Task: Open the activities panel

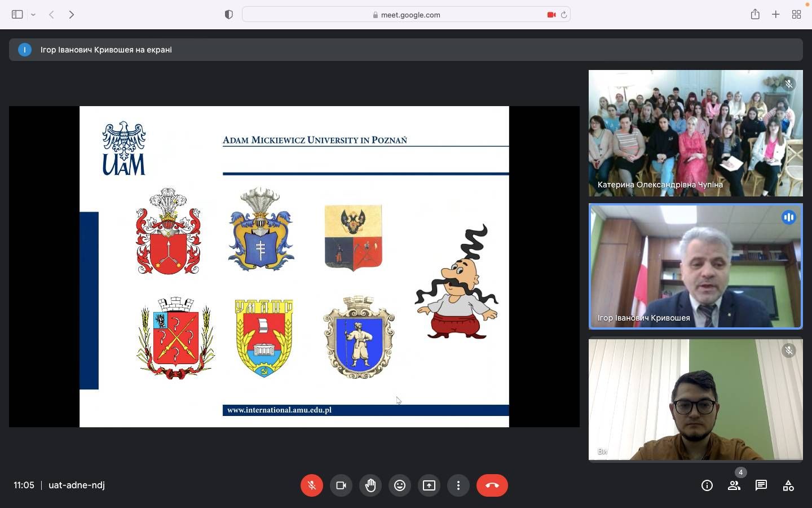Action: coord(788,485)
